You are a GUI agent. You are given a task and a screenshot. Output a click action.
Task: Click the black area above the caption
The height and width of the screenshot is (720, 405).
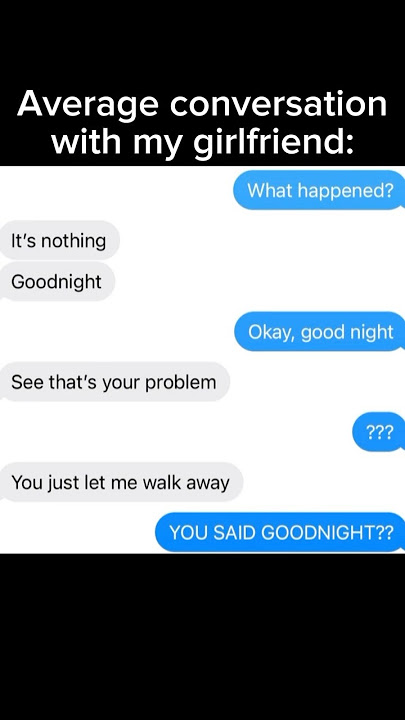202,41
